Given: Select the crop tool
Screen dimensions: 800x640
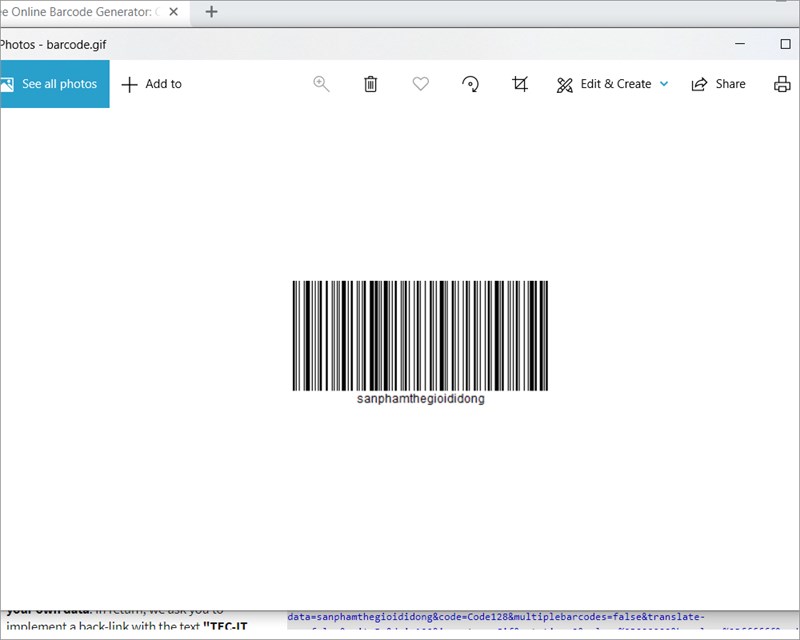Looking at the screenshot, I should [x=520, y=84].
